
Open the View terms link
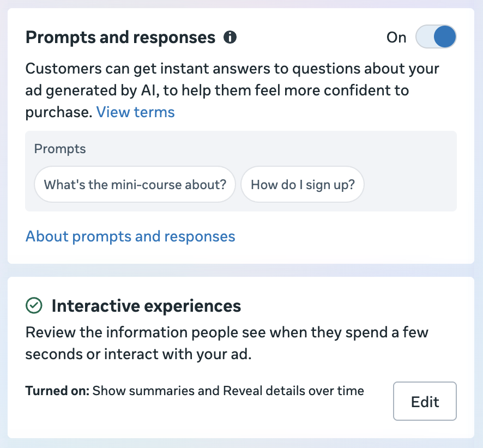(136, 112)
